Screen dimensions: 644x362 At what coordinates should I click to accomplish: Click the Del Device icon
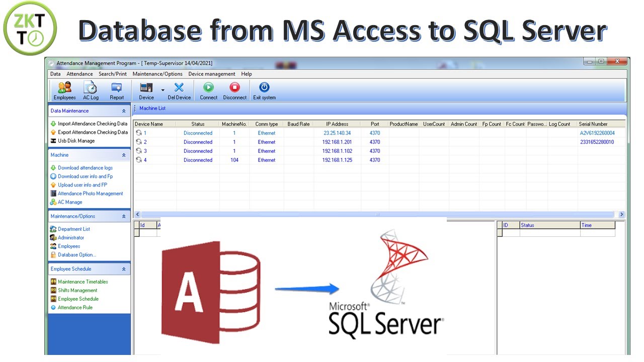click(179, 87)
